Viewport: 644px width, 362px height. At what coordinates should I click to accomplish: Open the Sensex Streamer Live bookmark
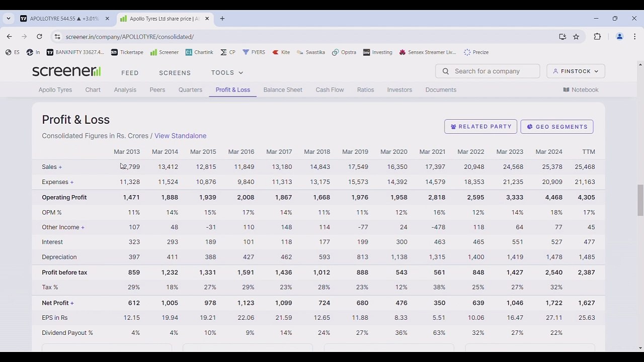pyautogui.click(x=428, y=52)
